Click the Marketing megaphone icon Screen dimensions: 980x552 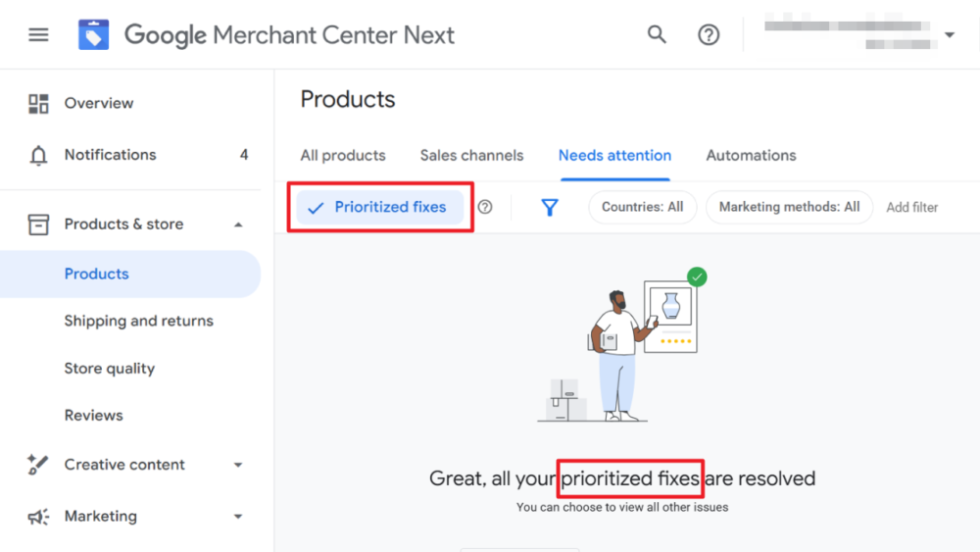tap(38, 517)
